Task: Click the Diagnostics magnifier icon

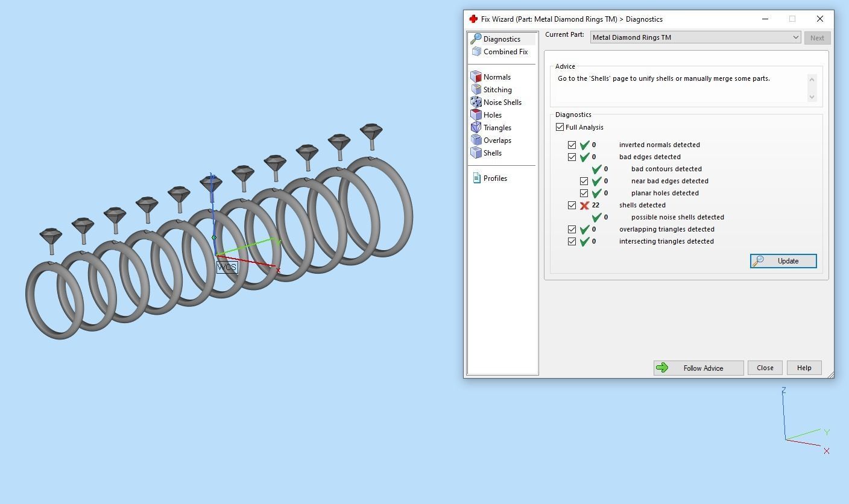Action: (476, 39)
